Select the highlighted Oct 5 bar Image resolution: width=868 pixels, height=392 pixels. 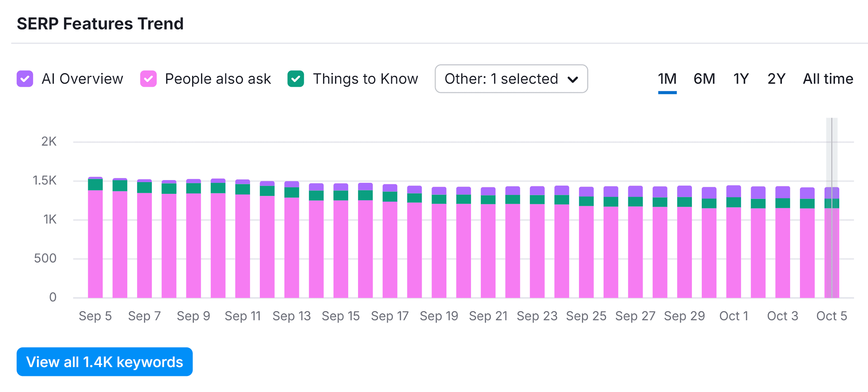click(x=832, y=243)
